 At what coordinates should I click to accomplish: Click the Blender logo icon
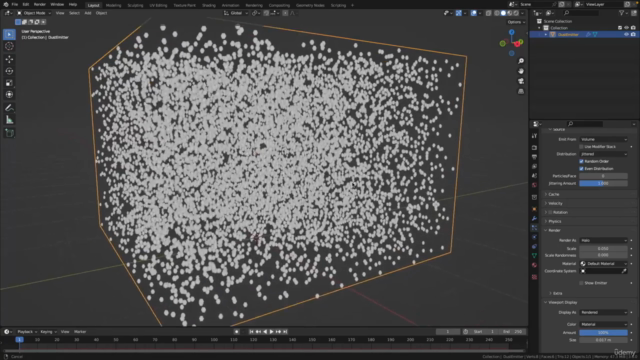pos(6,4)
